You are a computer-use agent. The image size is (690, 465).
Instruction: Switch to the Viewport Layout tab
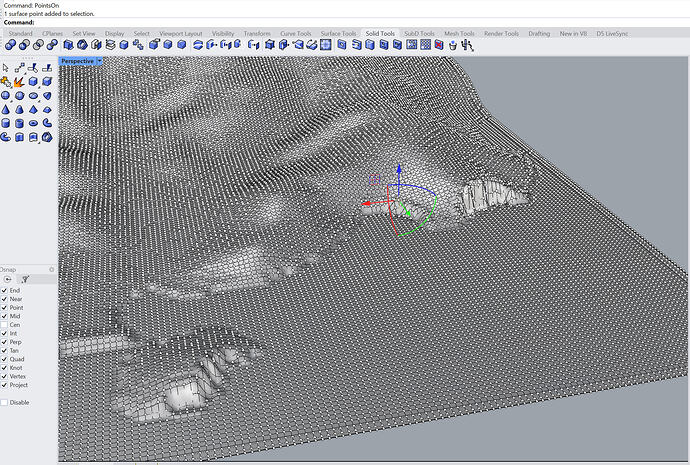181,33
